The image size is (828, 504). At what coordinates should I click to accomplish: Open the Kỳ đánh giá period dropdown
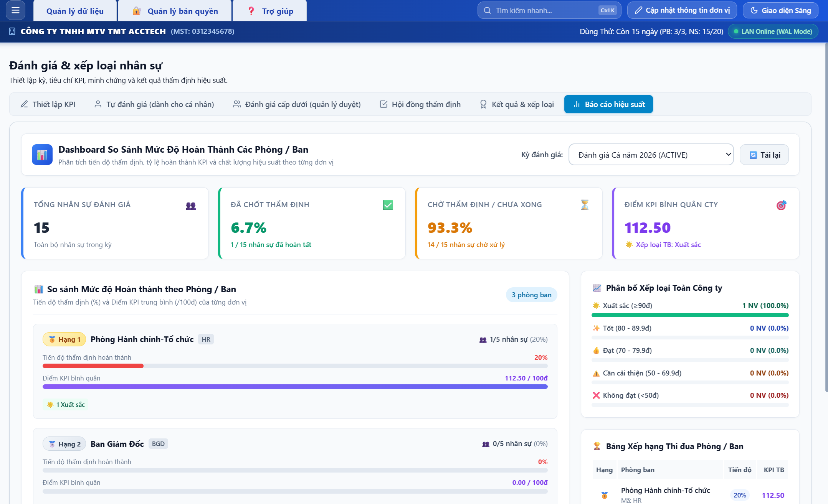tap(651, 155)
